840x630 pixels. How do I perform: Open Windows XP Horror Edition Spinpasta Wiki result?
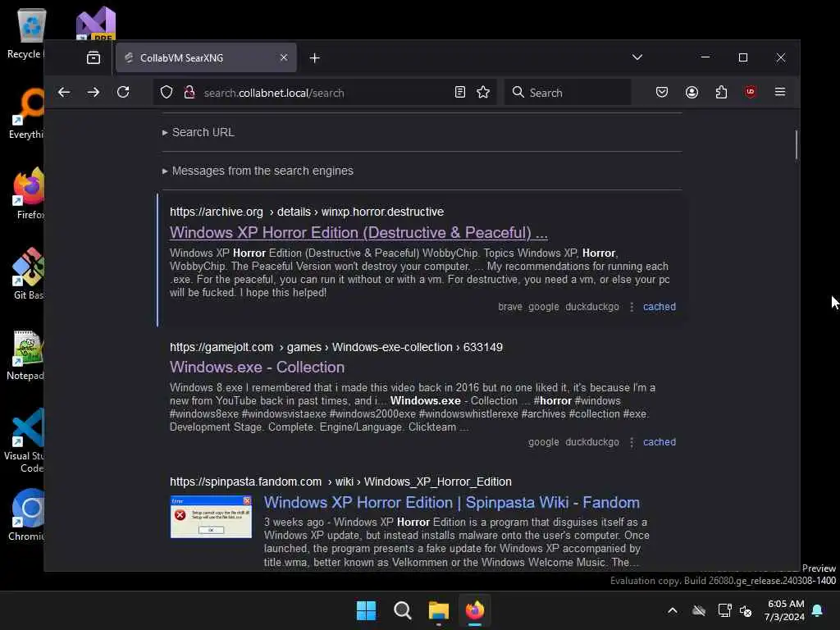click(452, 503)
